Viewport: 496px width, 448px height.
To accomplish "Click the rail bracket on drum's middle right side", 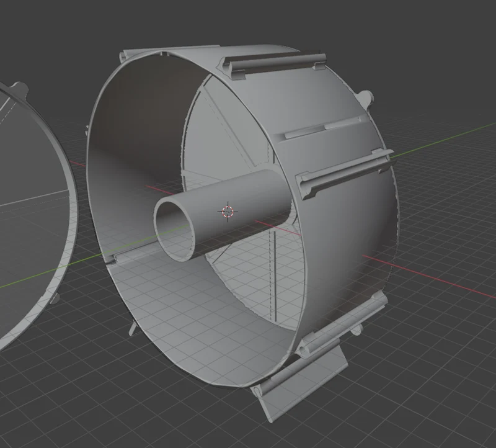I will (345, 176).
